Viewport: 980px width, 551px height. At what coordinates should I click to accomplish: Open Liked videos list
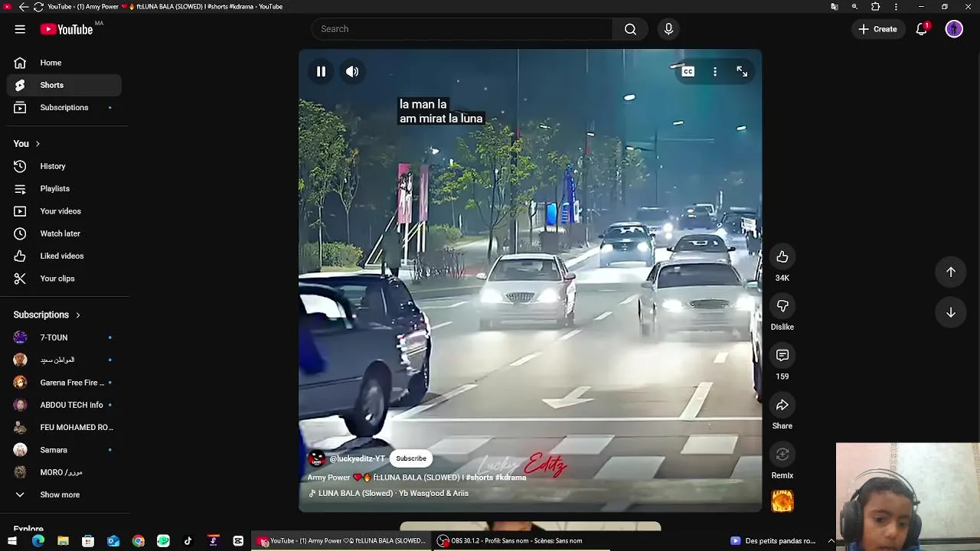click(x=64, y=256)
